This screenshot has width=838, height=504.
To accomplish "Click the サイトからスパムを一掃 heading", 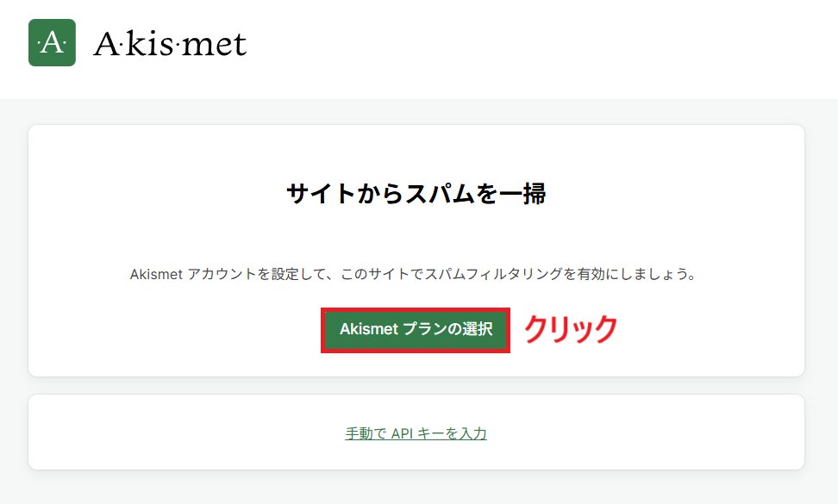I will click(416, 194).
